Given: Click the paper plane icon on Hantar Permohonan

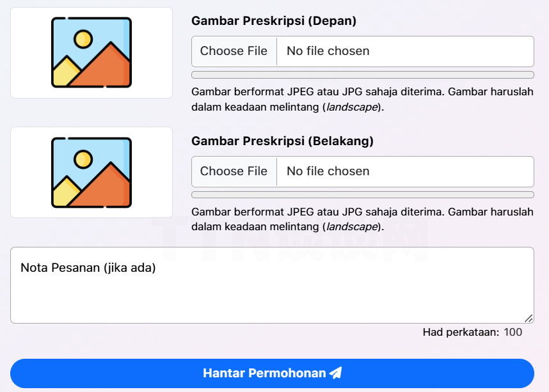Looking at the screenshot, I should coord(335,373).
